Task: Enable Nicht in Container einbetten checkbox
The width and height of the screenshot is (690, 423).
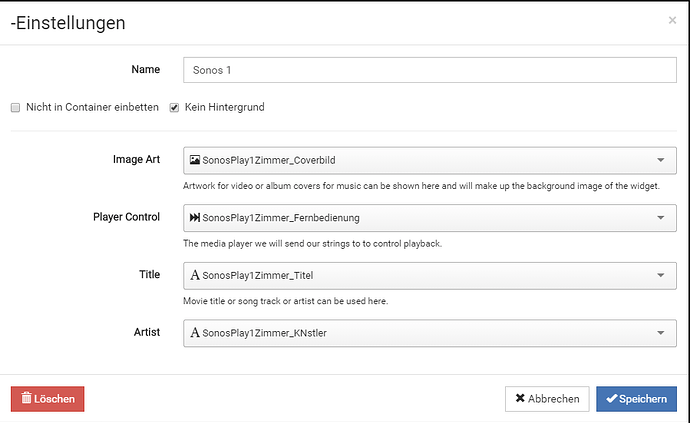Action: (x=15, y=107)
